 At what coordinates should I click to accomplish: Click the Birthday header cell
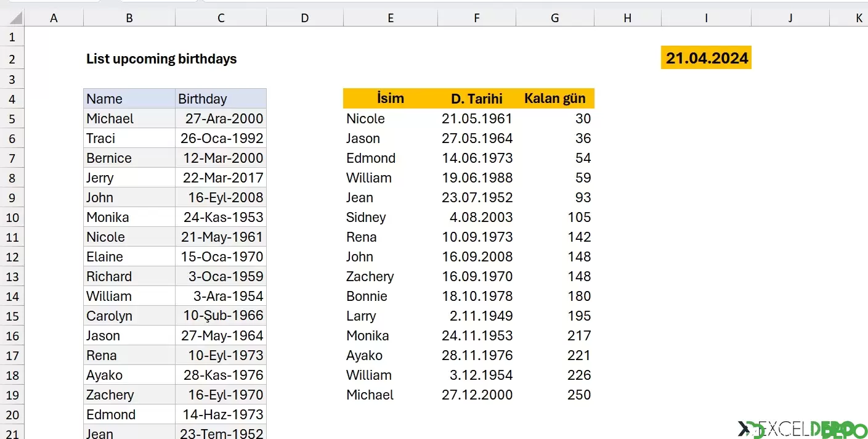click(221, 99)
